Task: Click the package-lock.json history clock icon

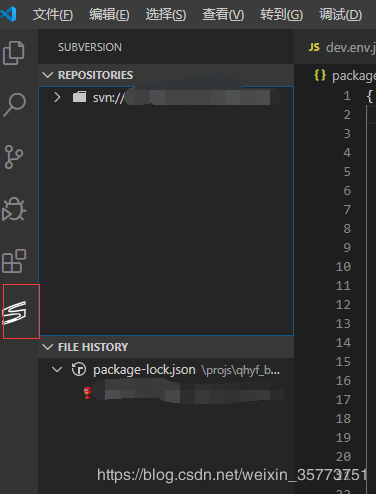Action: [79, 369]
